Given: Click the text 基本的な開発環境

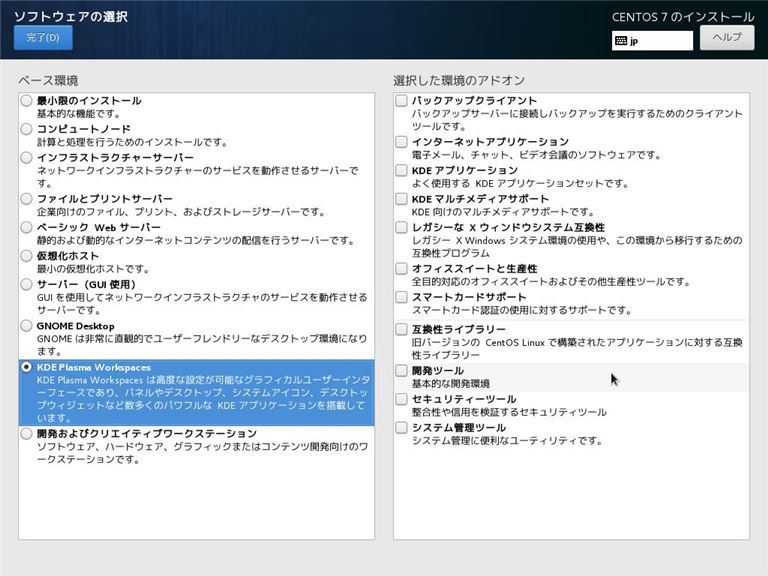Looking at the screenshot, I should 451,383.
